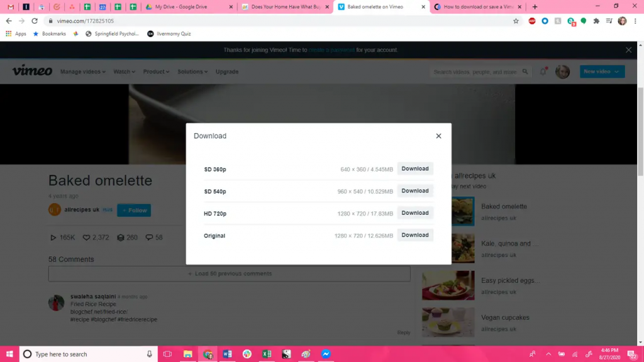The width and height of the screenshot is (644, 362).
Task: Expand the Solutions dropdown menu
Action: coord(192,72)
